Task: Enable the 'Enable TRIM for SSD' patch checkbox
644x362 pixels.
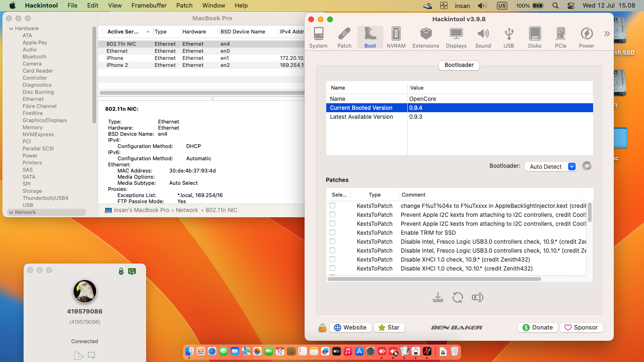Action: (332, 233)
